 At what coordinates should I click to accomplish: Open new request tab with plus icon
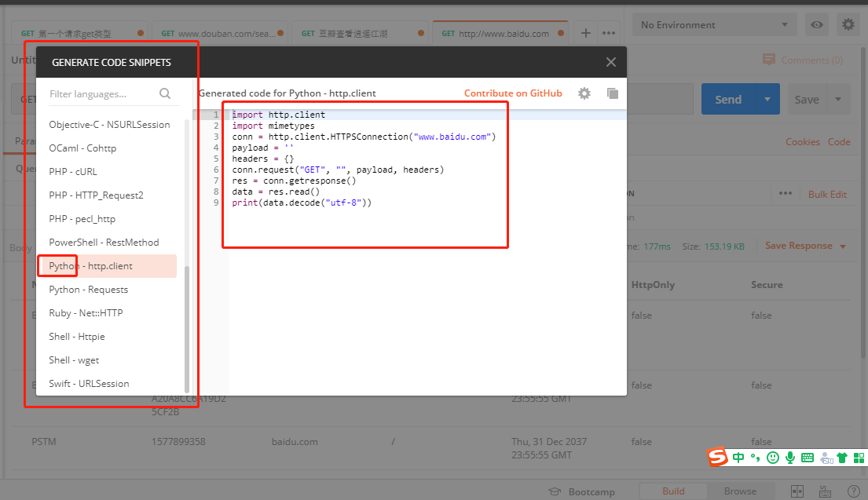tap(586, 33)
